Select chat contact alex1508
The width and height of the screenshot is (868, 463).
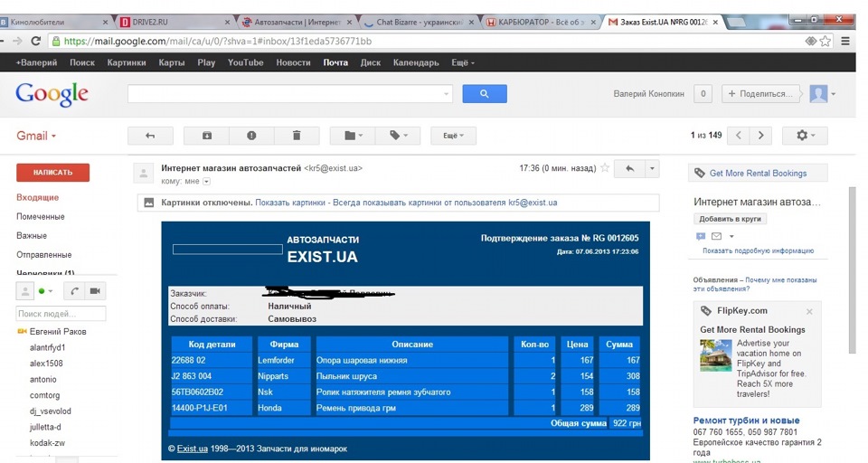click(x=46, y=364)
